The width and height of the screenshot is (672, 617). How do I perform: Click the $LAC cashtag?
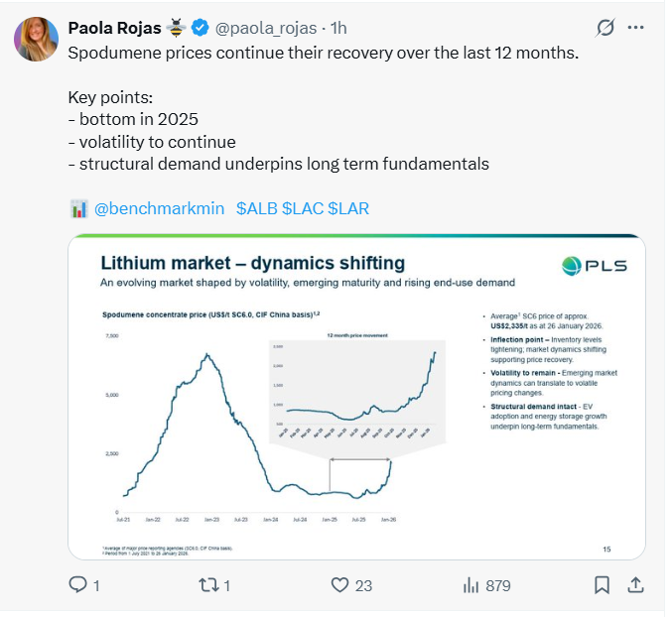tap(303, 208)
